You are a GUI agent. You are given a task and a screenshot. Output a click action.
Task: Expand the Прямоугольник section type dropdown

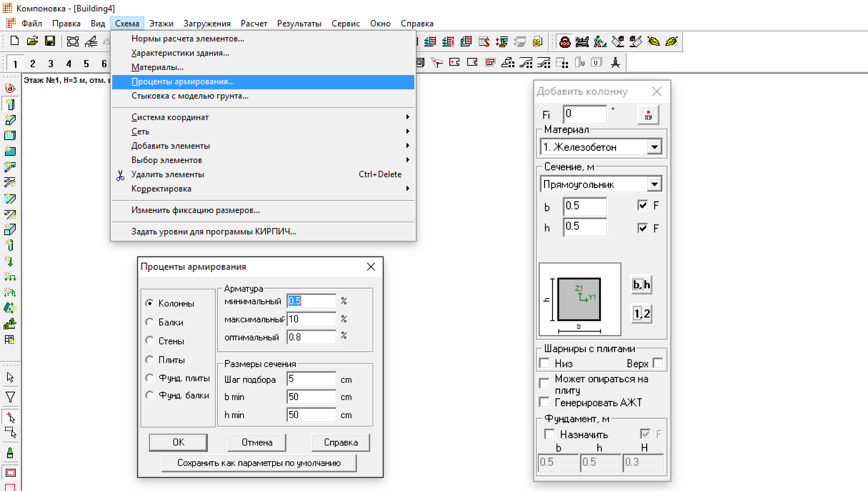click(x=654, y=184)
